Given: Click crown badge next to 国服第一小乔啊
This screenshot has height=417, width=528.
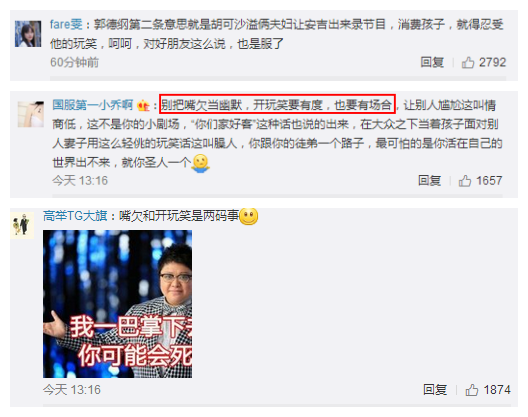Looking at the screenshot, I should click(143, 105).
